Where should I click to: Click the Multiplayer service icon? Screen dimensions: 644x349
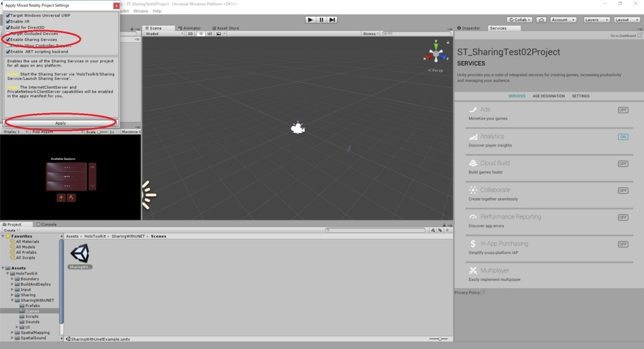[473, 270]
